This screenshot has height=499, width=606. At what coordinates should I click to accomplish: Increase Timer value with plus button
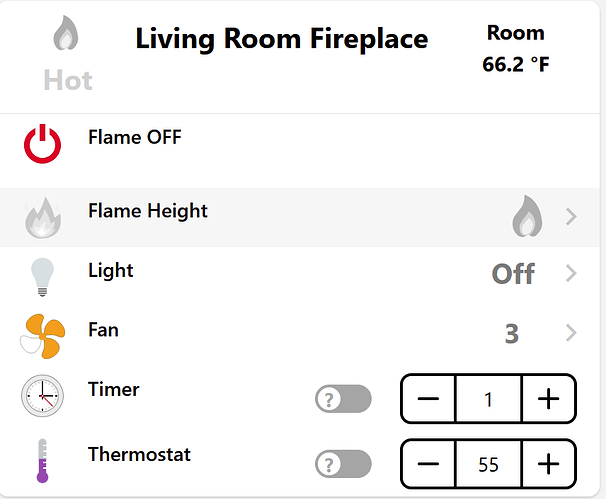[x=548, y=399]
